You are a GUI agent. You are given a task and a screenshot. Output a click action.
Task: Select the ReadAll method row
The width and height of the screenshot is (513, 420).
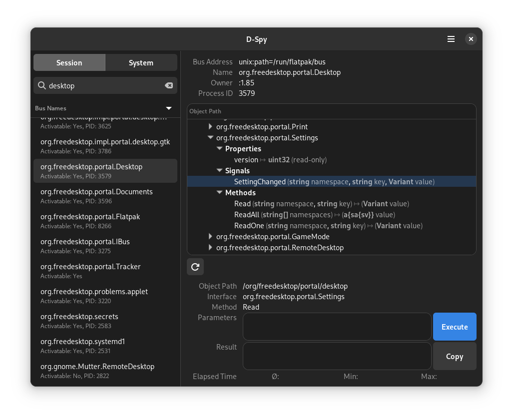pos(331,215)
